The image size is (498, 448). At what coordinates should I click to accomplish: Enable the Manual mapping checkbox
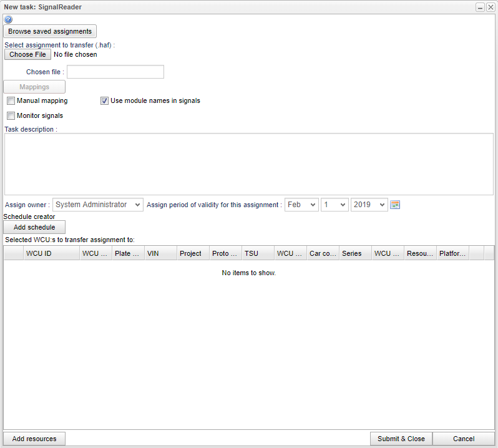[x=11, y=100]
